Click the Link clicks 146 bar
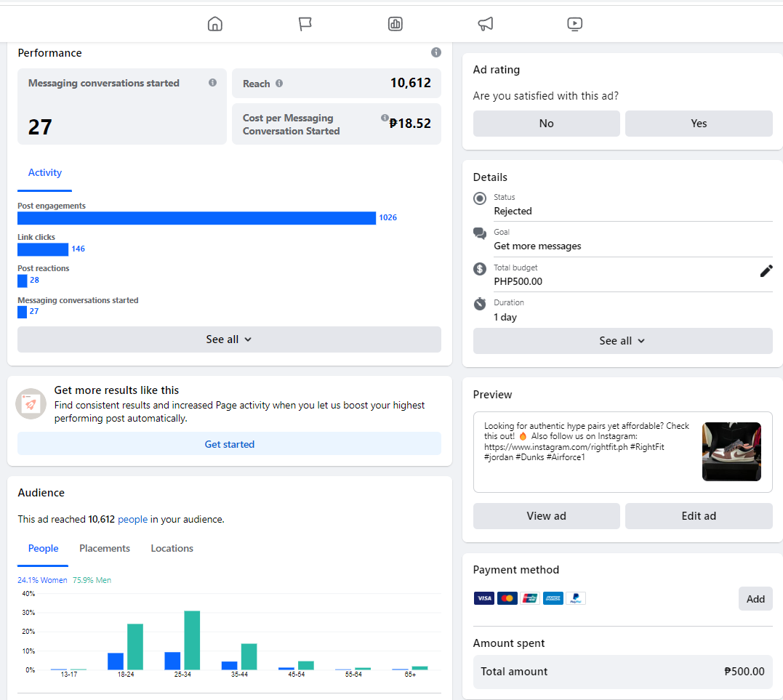The width and height of the screenshot is (783, 700). tap(43, 249)
